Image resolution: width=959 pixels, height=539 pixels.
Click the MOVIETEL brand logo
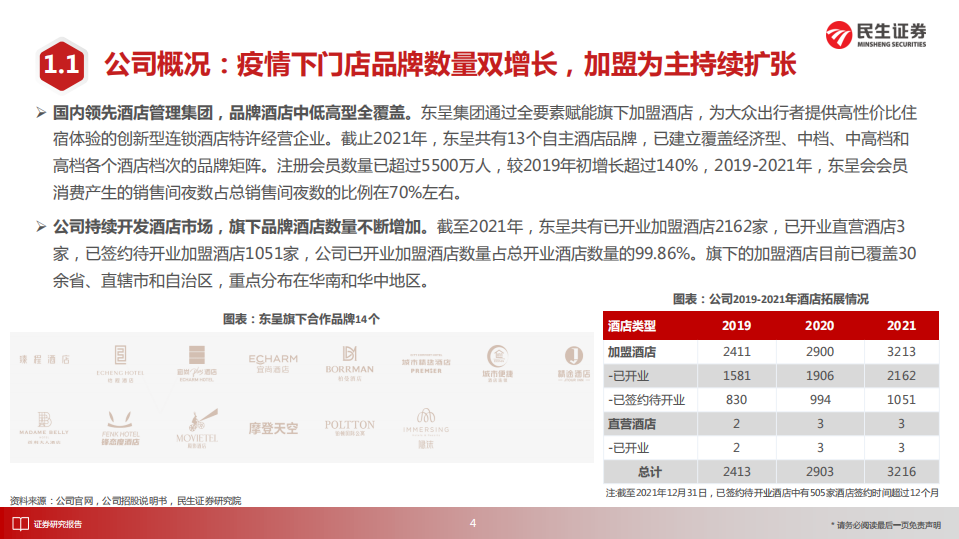point(196,428)
